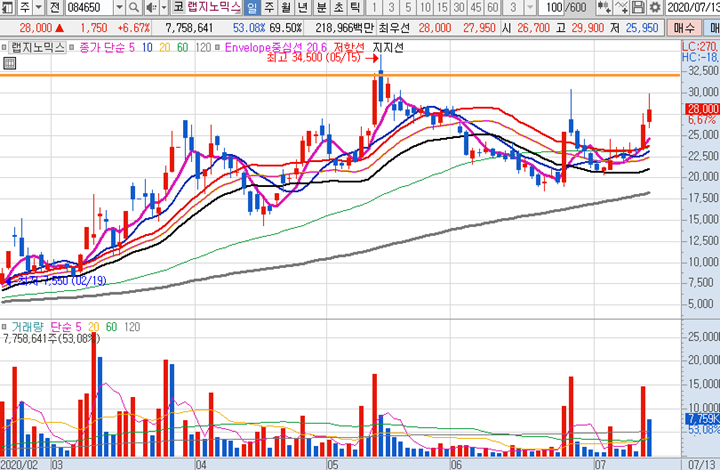Image resolution: width=720 pixels, height=470 pixels.
Task: Choose the 5 interval button
Action: [x=408, y=7]
